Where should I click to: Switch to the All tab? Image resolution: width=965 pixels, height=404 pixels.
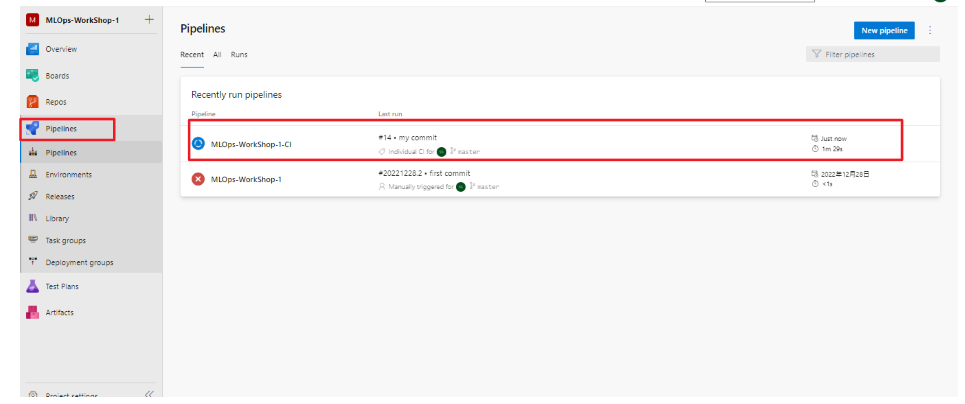217,55
